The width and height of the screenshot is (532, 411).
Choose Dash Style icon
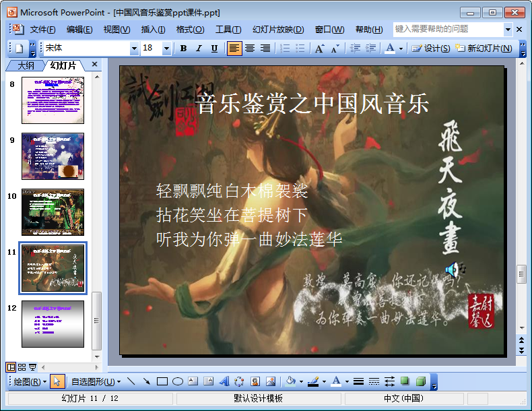click(x=374, y=382)
